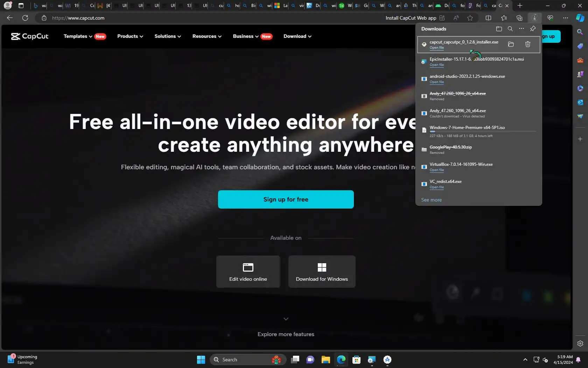Viewport: 588px width, 368px height.
Task: Open Edge Settings and more menu
Action: pyautogui.click(x=566, y=18)
